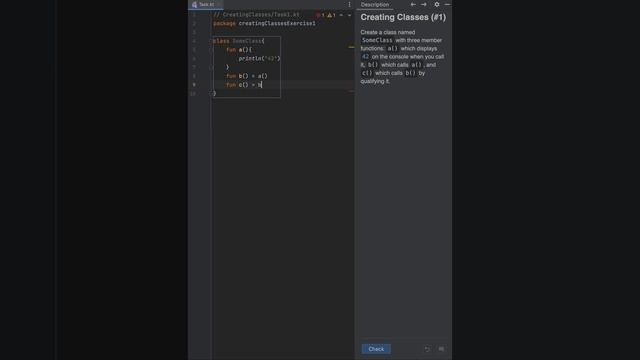
Task: Click the line fun b() = a()
Action: click(247, 76)
